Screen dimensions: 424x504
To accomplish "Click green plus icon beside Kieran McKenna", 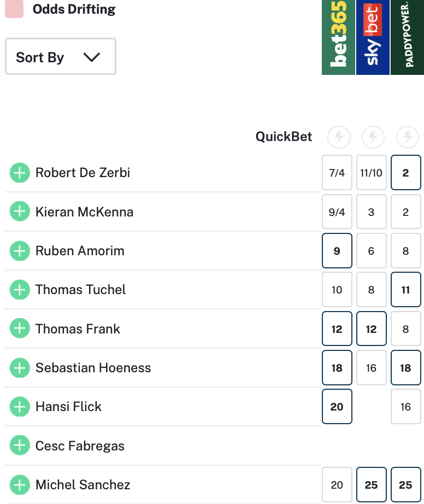I will (20, 212).
